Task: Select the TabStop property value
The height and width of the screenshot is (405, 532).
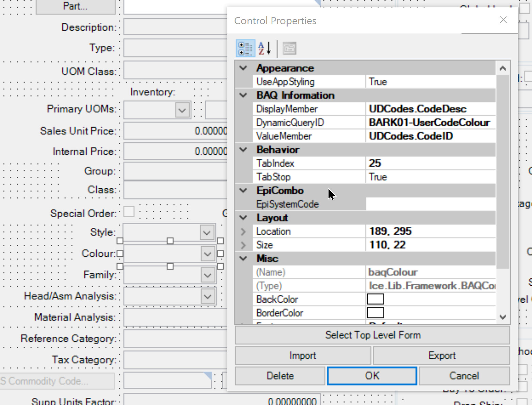Action: (x=431, y=177)
